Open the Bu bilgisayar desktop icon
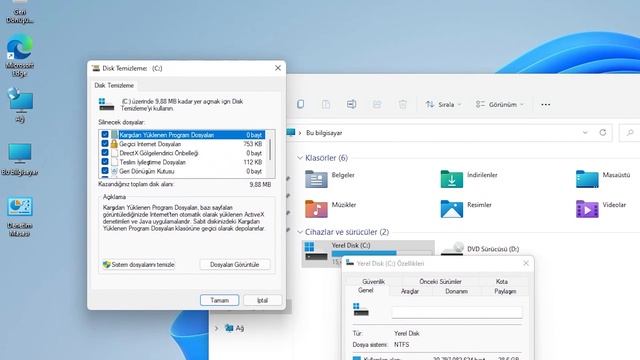Viewport: 640px width, 360px height. pyautogui.click(x=20, y=159)
